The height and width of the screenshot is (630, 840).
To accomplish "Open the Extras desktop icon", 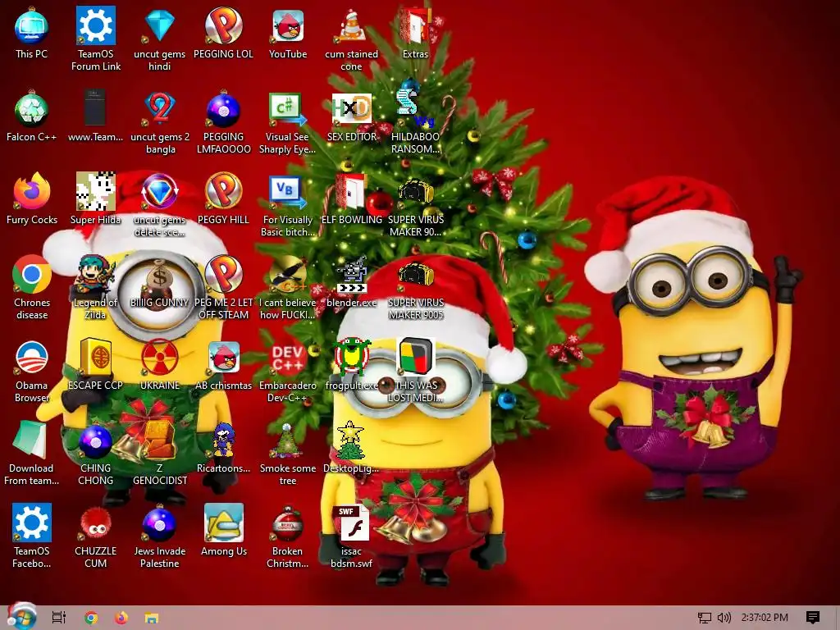I will coord(415,33).
